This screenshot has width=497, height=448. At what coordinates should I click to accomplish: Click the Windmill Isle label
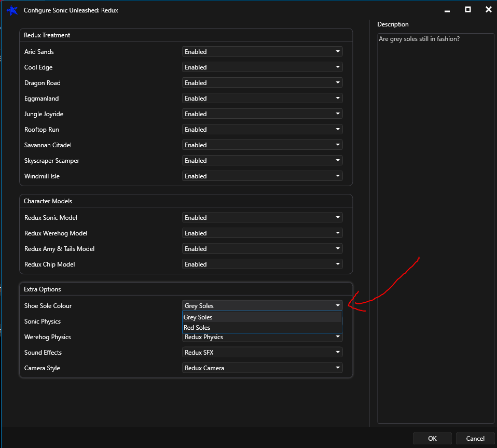[x=42, y=176]
